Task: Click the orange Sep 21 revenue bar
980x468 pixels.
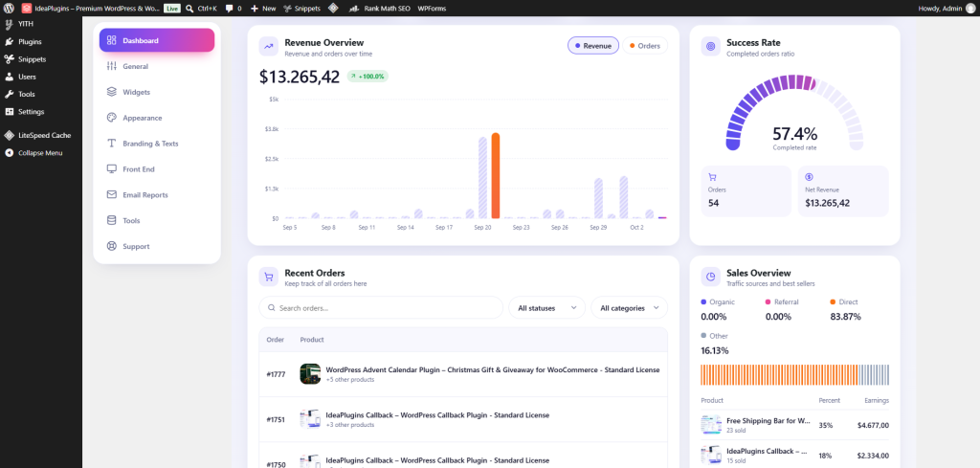Action: point(496,175)
